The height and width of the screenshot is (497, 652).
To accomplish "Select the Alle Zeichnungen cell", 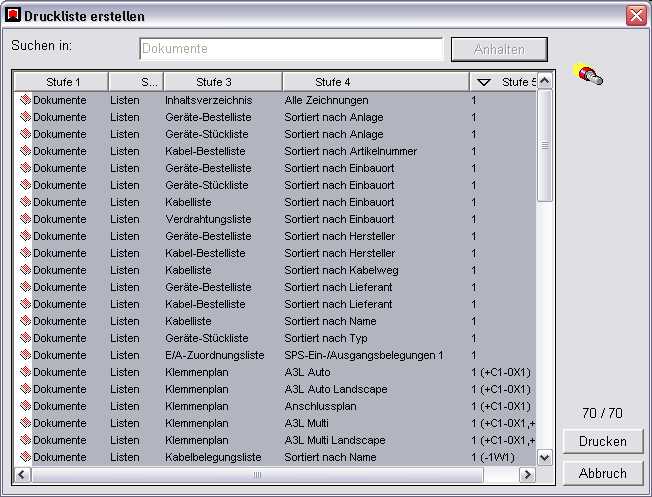I will click(326, 100).
